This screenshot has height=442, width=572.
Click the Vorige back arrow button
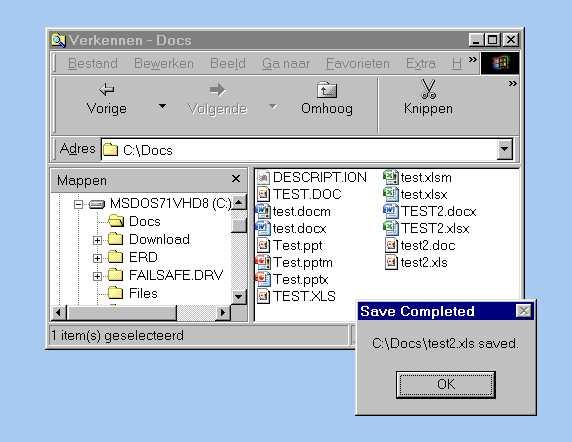(107, 98)
